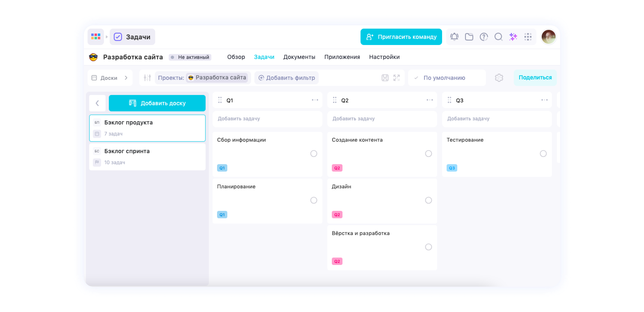Screen dimensions: 644x312
Task: Expand the view to fullscreen icon
Action: tap(397, 78)
